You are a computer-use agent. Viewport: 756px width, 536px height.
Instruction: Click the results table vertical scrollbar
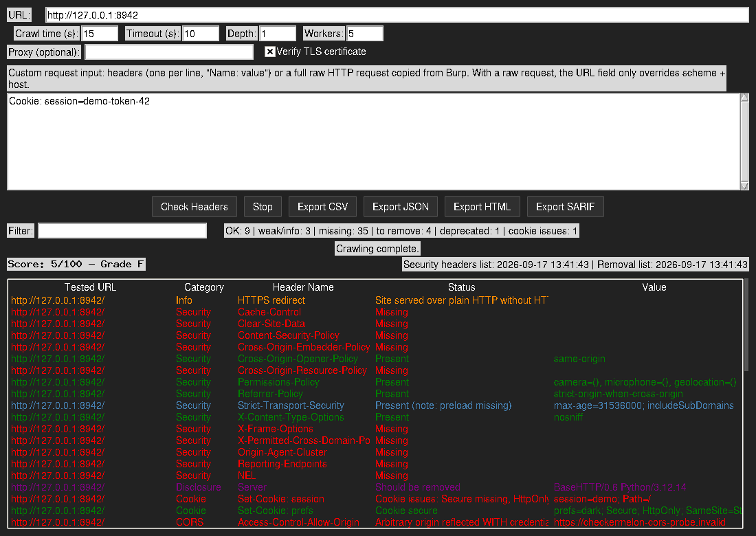pyautogui.click(x=746, y=325)
